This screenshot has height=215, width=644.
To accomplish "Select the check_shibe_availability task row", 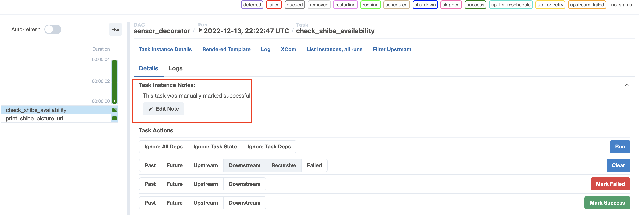I will tap(36, 110).
